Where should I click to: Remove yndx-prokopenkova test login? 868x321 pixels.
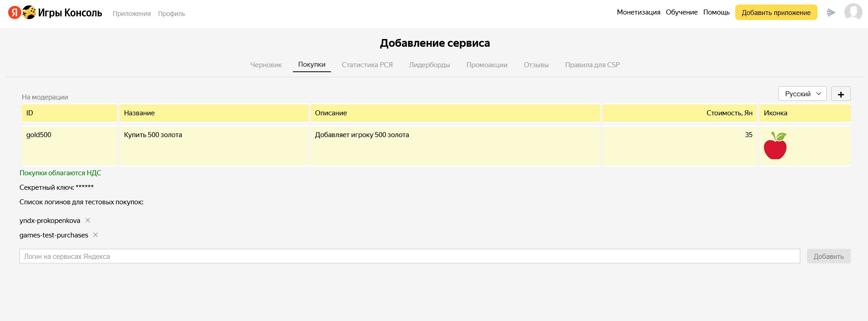pos(88,220)
